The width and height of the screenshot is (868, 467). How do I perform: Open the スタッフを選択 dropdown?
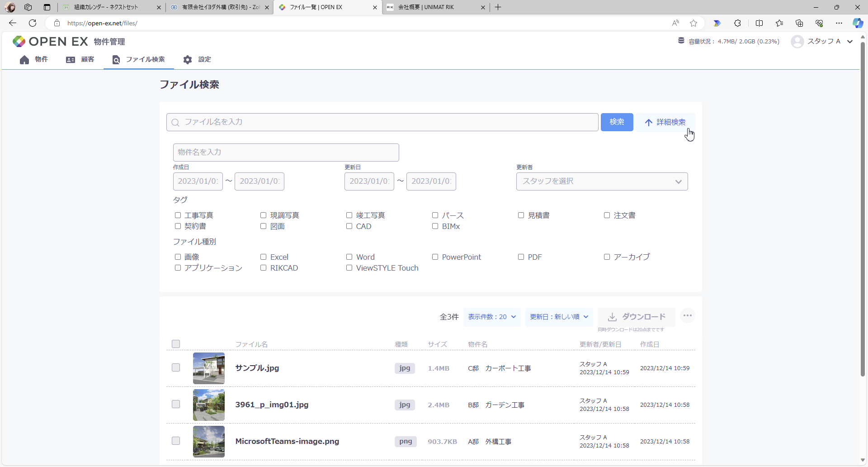(x=602, y=181)
